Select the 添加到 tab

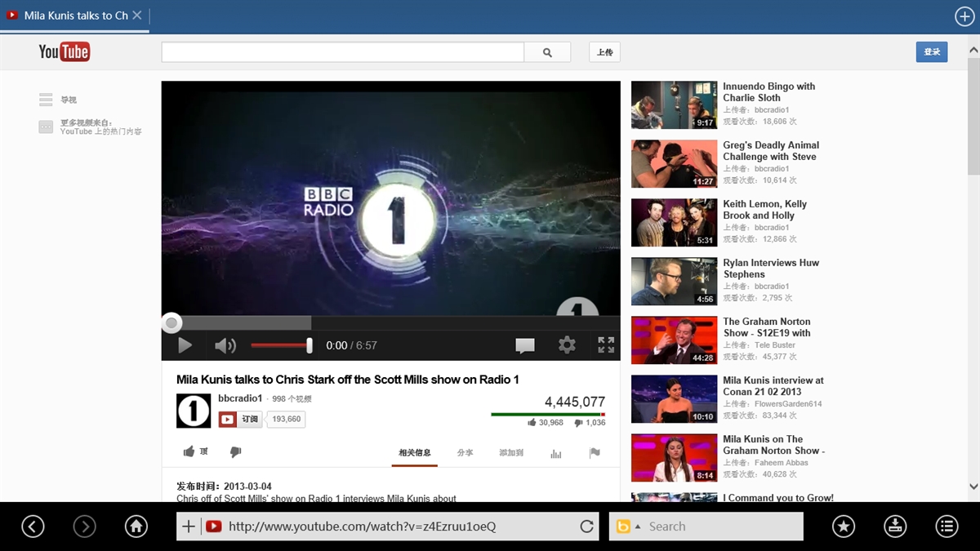[x=512, y=453]
